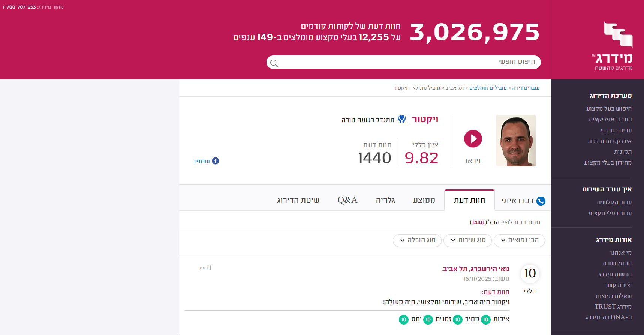Click the איכות score 10 badge
This screenshot has width=644, height=335.
pyautogui.click(x=486, y=320)
